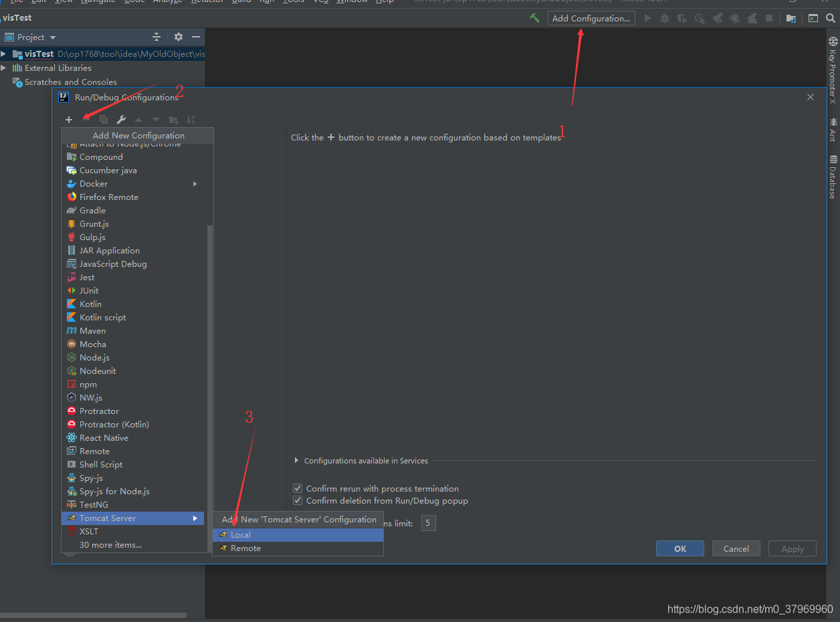
Task: Click Cancel in Run/Debug Configurations dialog
Action: [x=736, y=548]
